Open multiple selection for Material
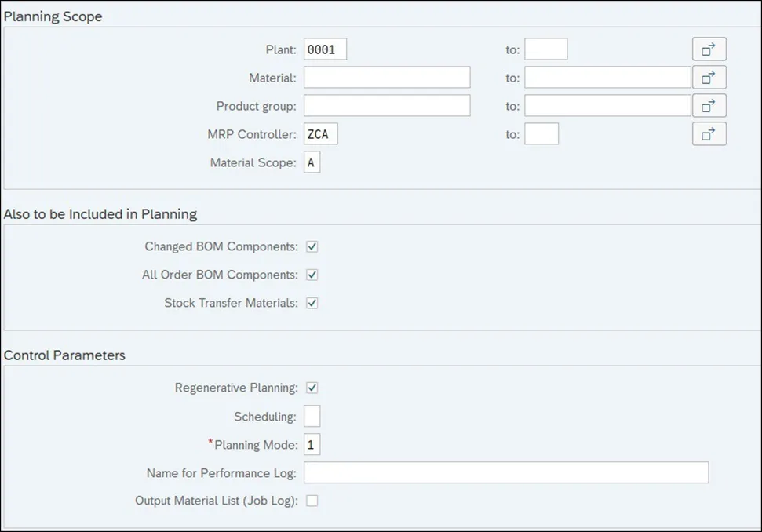 coord(709,78)
